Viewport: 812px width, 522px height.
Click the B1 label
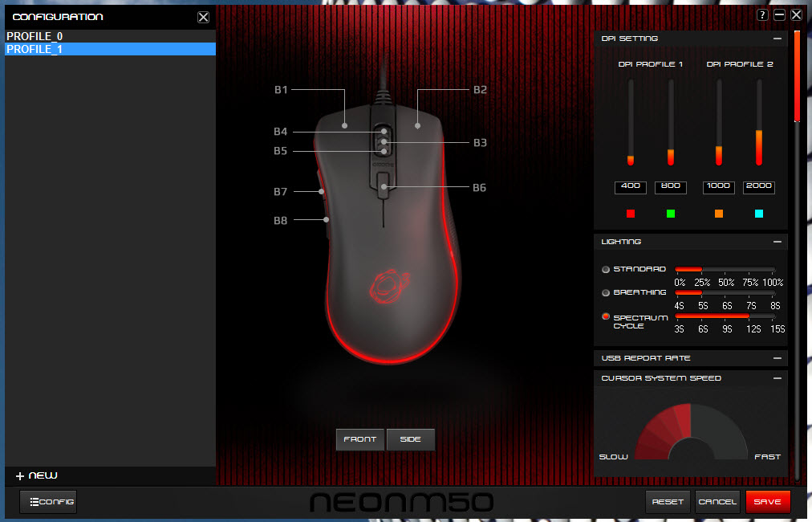coord(281,90)
